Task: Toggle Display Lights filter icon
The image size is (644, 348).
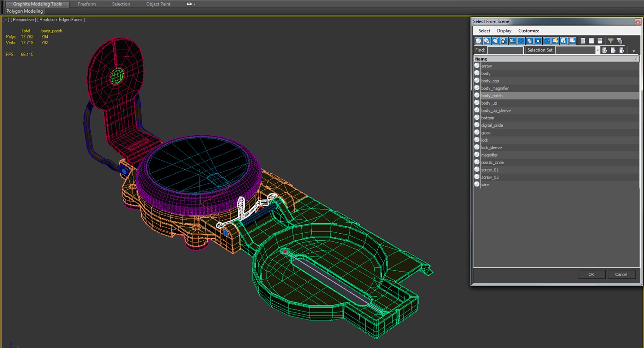Action: [x=495, y=41]
